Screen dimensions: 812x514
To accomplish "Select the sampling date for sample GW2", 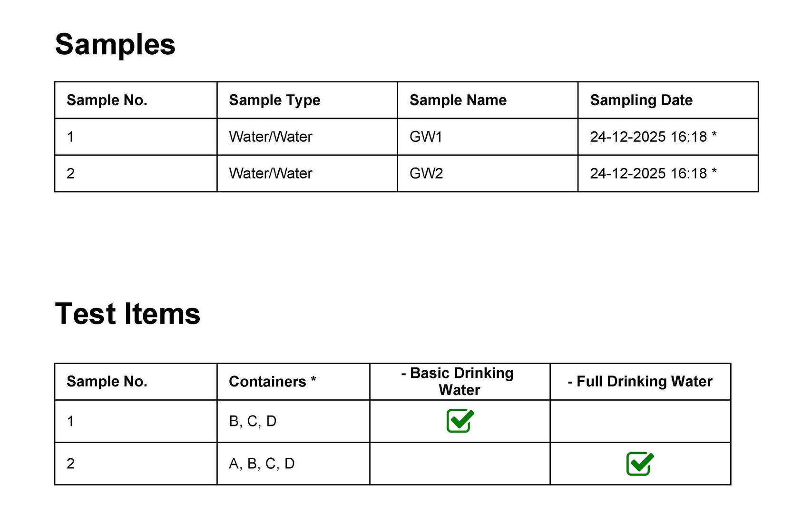I will (653, 173).
